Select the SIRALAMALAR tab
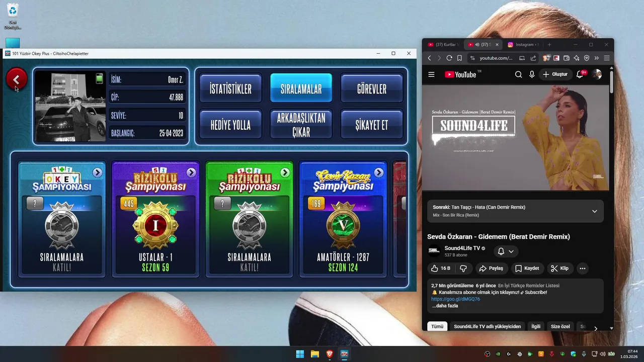The image size is (644, 362). tap(301, 89)
